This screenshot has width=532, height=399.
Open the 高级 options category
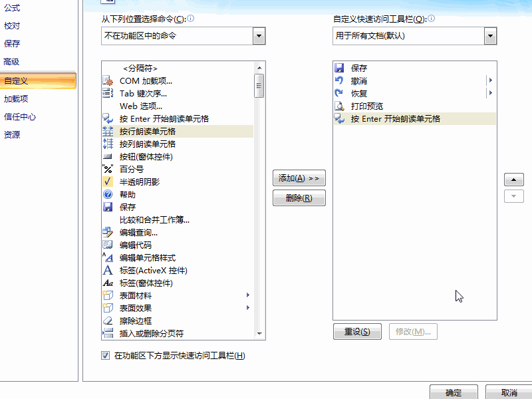pos(11,62)
